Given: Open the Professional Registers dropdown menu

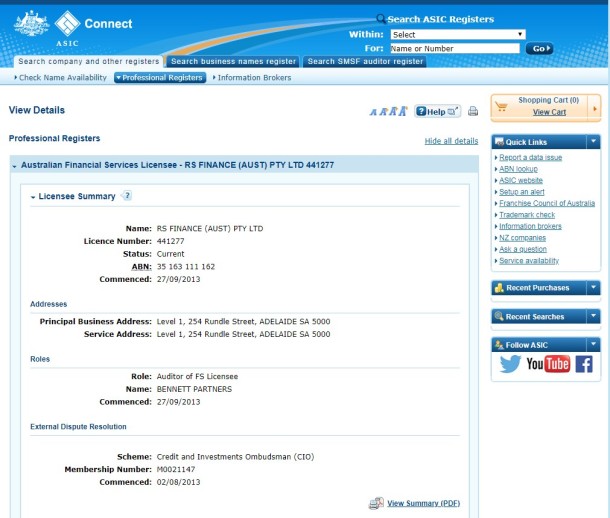Looking at the screenshot, I should pos(160,77).
